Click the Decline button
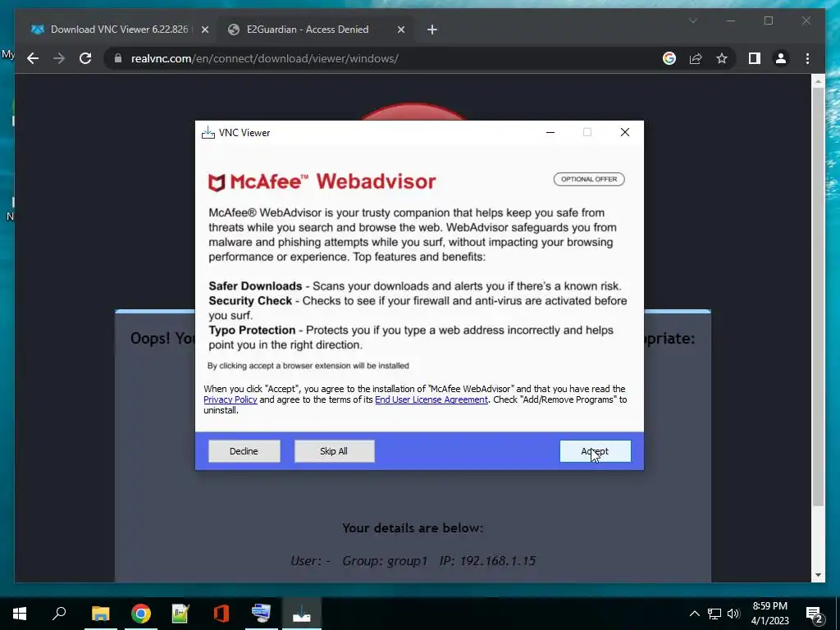Image resolution: width=840 pixels, height=630 pixels. click(x=244, y=451)
